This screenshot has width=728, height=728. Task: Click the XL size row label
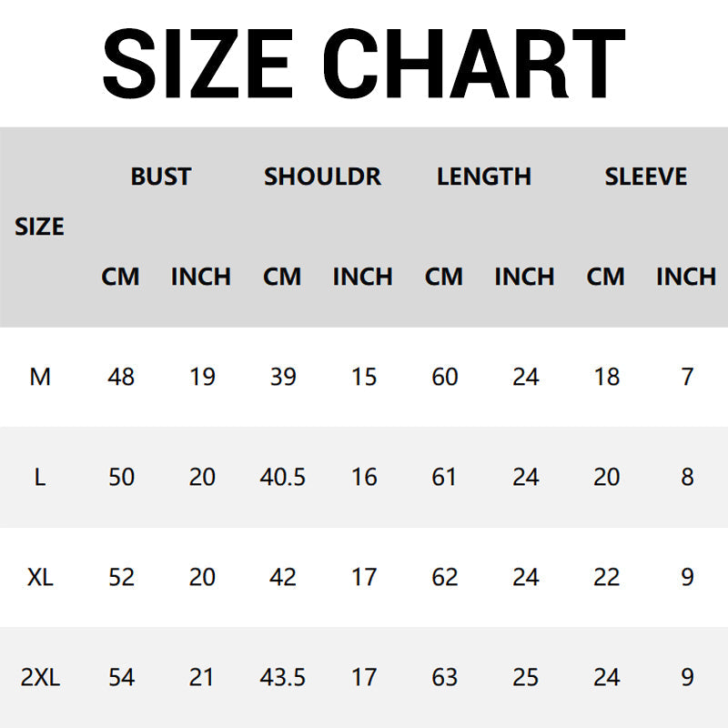(40, 577)
